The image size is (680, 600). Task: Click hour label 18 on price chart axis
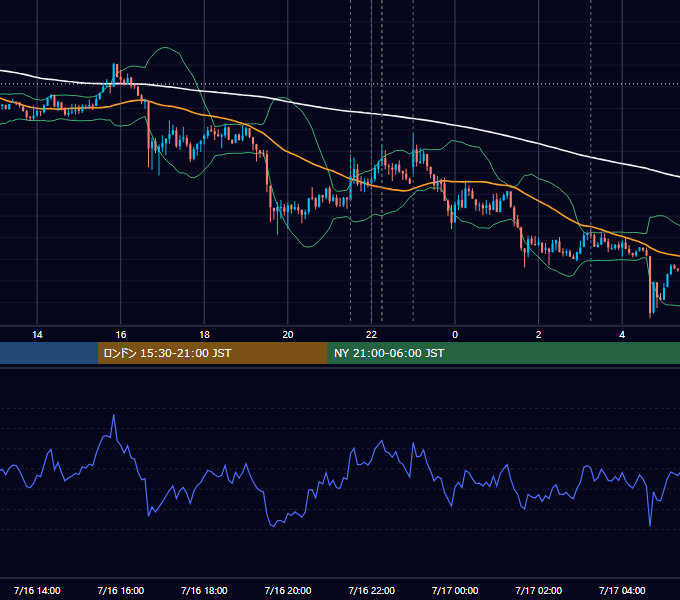coord(204,335)
